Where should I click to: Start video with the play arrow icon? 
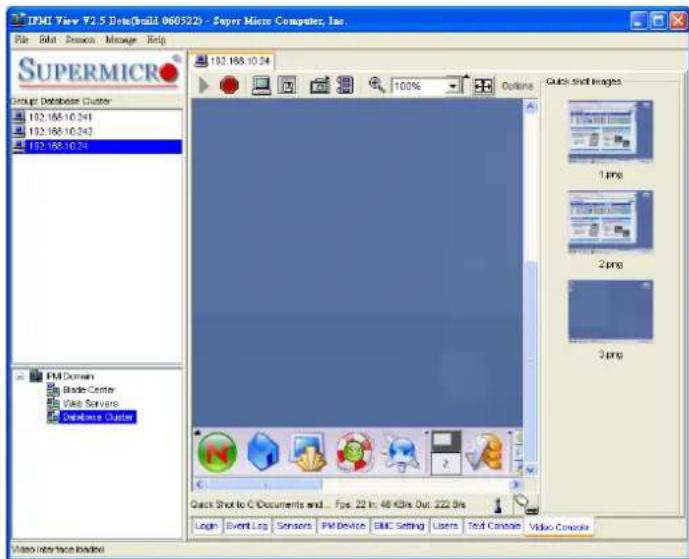(x=203, y=85)
